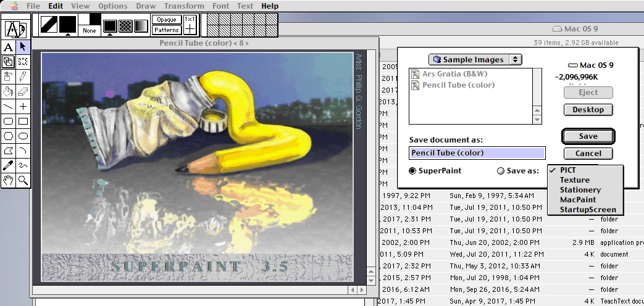This screenshot has width=644, height=306.
Task: Open the 1×1 line width popup
Action: tap(190, 25)
